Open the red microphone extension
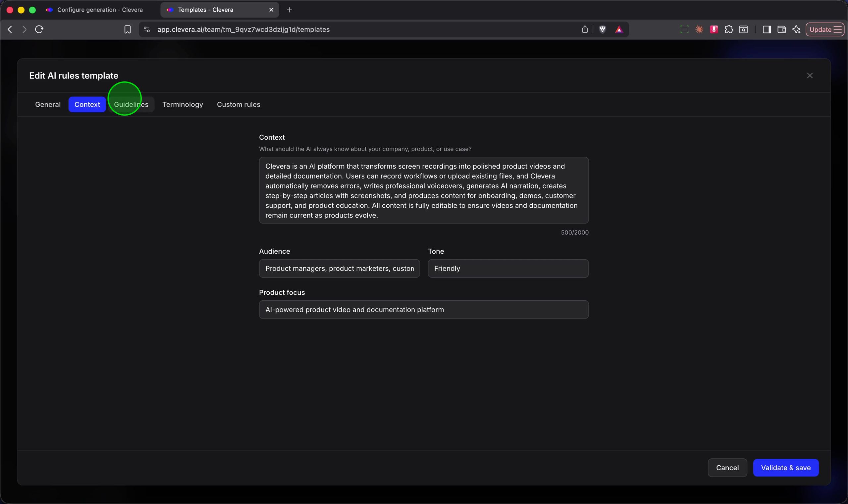 (x=714, y=29)
